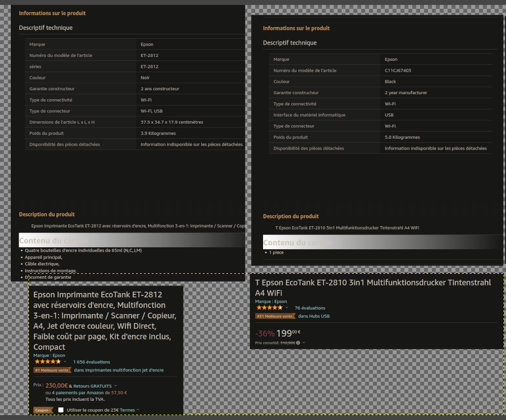
Task: Click the info icon next to Prix conseillé
Action: click(x=298, y=343)
